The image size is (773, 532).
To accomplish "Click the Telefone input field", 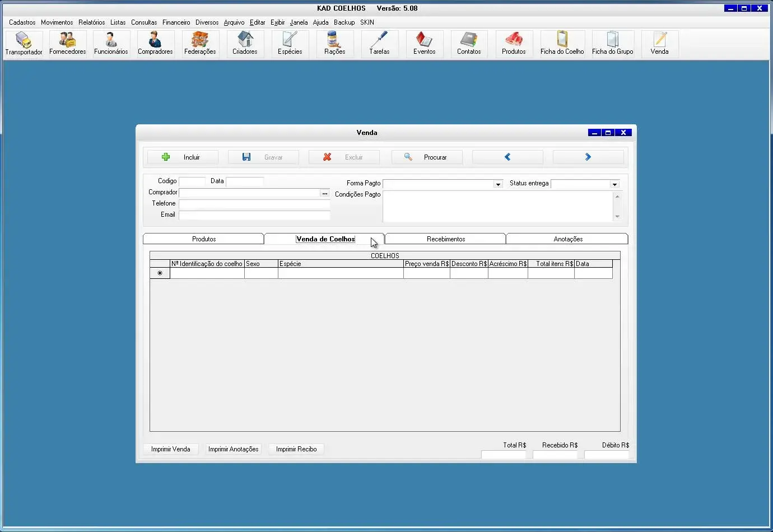I will pos(254,204).
